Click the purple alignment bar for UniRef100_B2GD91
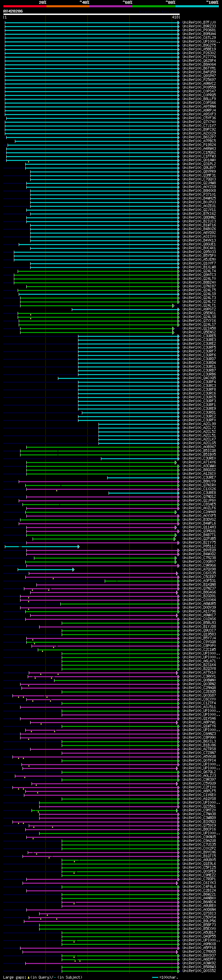 click(x=100, y=596)
